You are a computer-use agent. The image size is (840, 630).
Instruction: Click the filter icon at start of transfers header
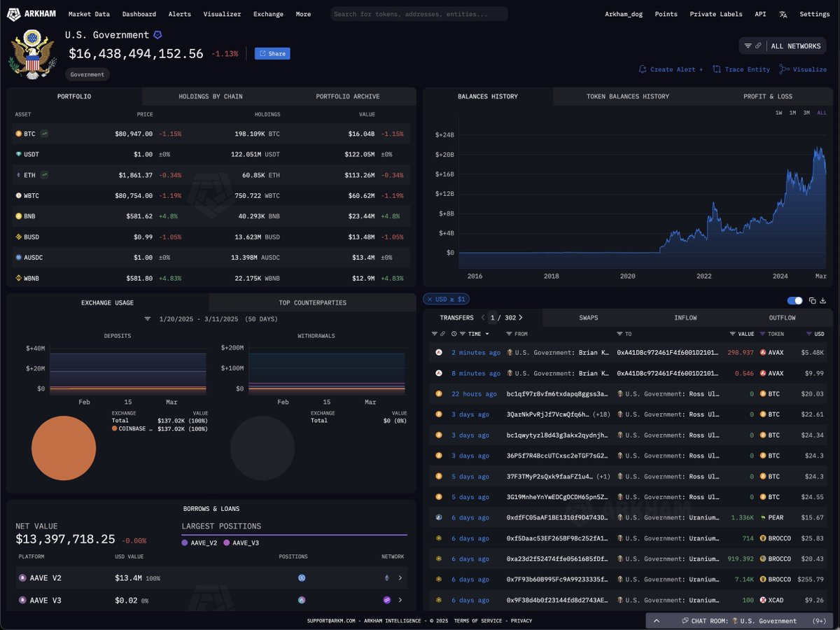pos(436,334)
